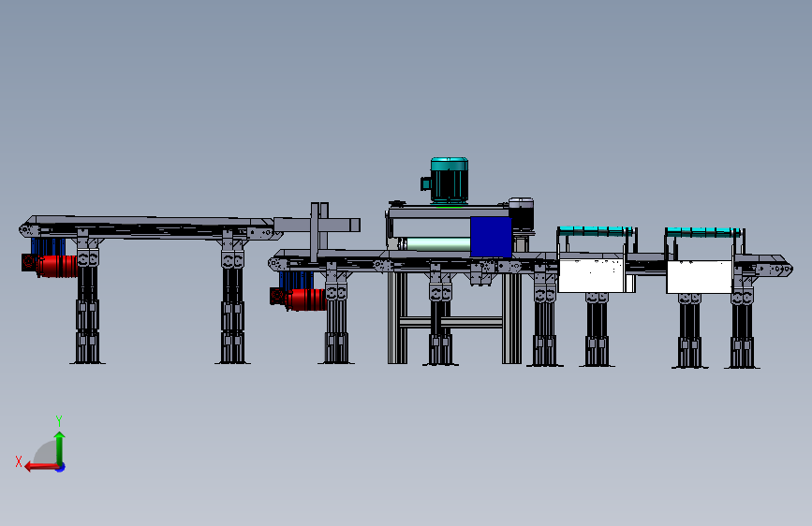This screenshot has width=812, height=526.
Task: Select the left white box on the conveyor
Action: (x=591, y=276)
